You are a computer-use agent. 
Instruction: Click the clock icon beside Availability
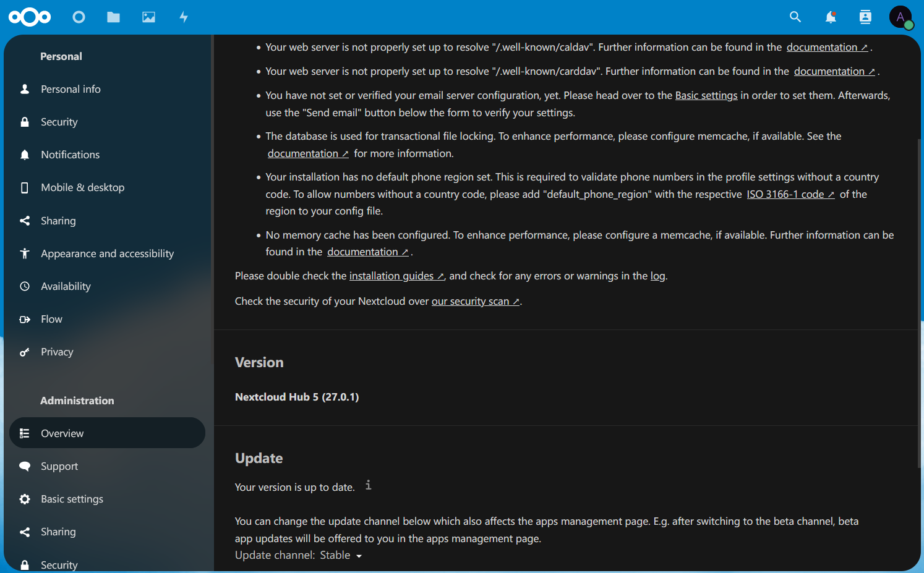[x=25, y=286]
